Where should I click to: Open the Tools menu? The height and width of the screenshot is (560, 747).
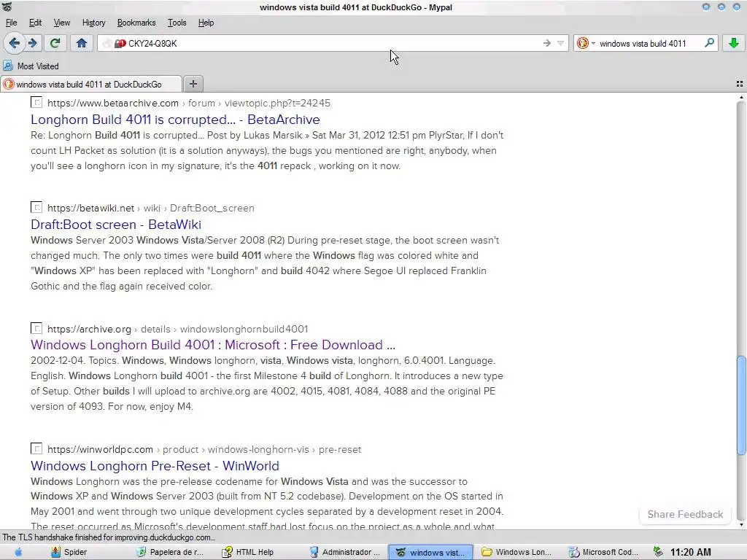click(177, 23)
